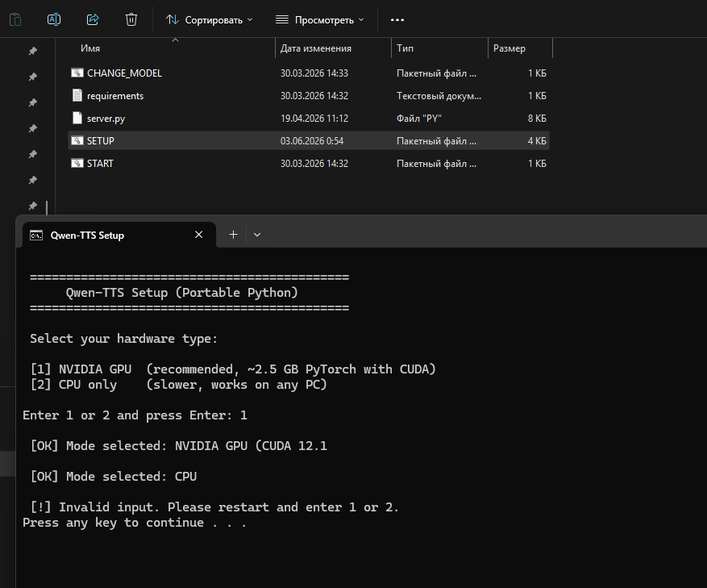707x588 pixels.
Task: Click the Текстовый докум... type cell
Action: click(439, 96)
